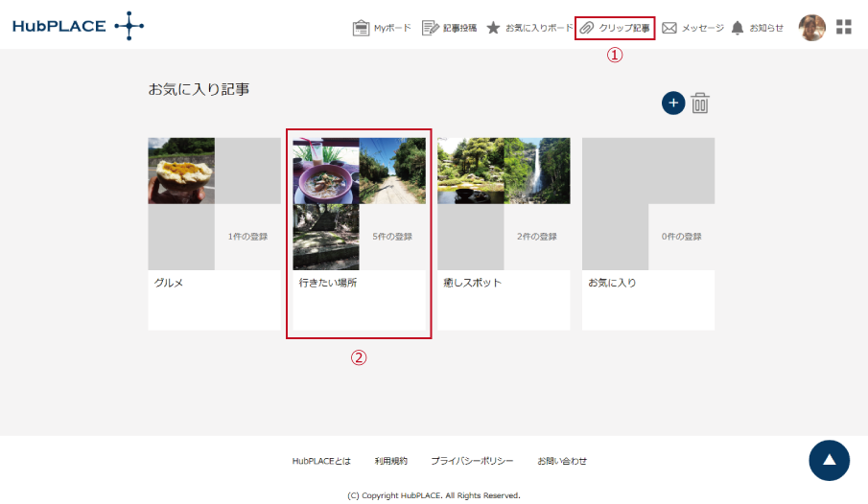Click the グルメ board title
Image resolution: width=868 pixels, height=504 pixels.
pyautogui.click(x=168, y=283)
